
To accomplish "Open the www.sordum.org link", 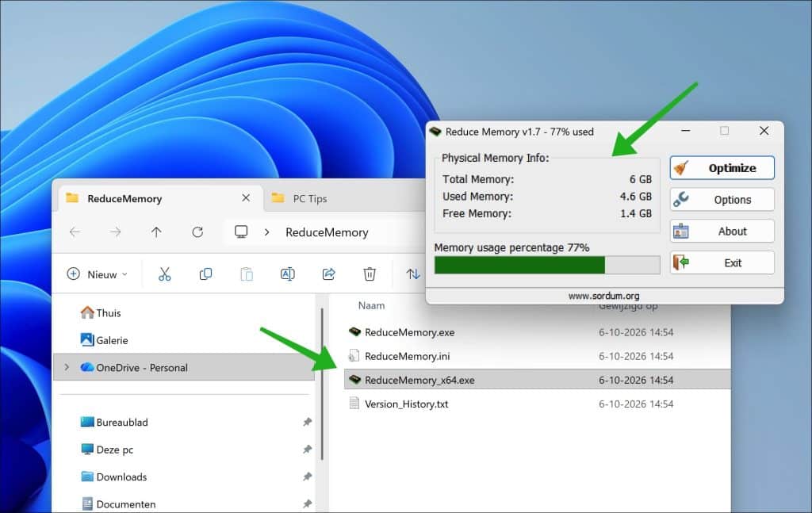I will [603, 296].
